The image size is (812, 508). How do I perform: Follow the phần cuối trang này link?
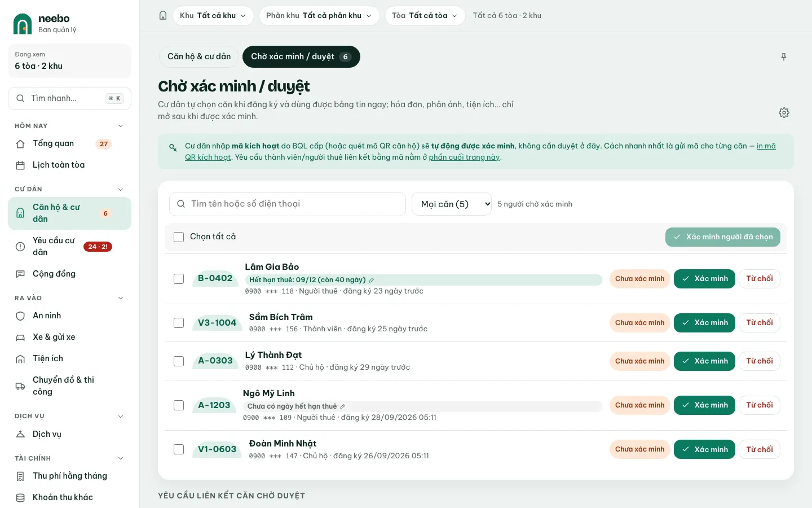(x=464, y=157)
